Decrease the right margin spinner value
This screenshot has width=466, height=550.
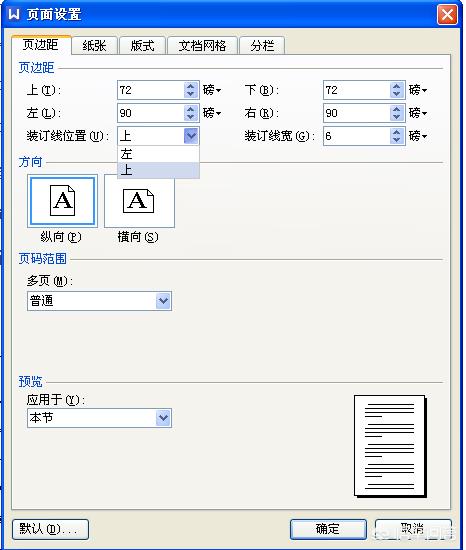click(x=396, y=117)
